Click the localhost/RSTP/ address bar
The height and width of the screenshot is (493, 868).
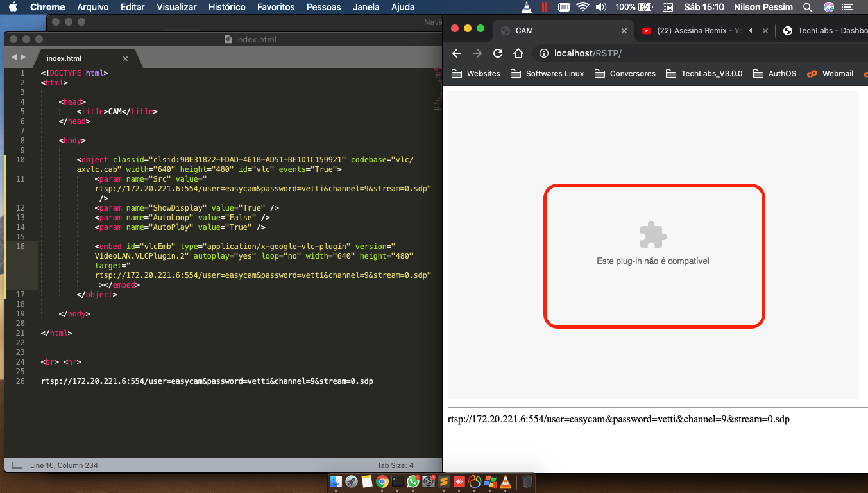click(x=700, y=53)
